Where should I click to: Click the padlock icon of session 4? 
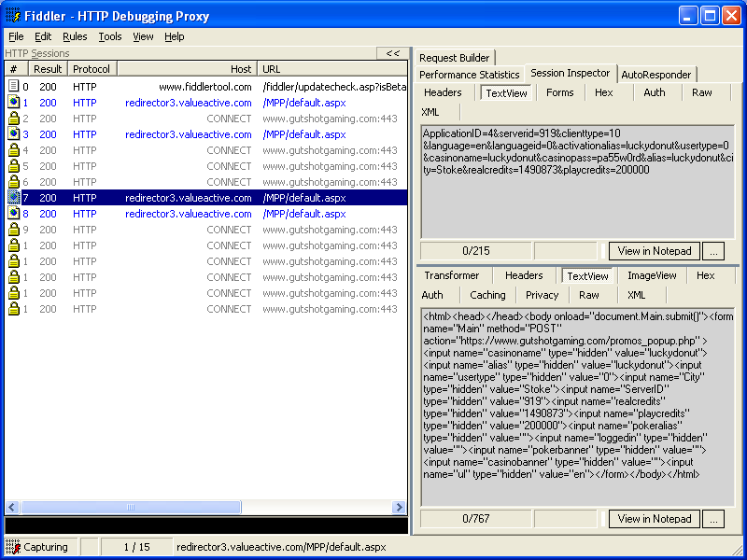click(14, 150)
